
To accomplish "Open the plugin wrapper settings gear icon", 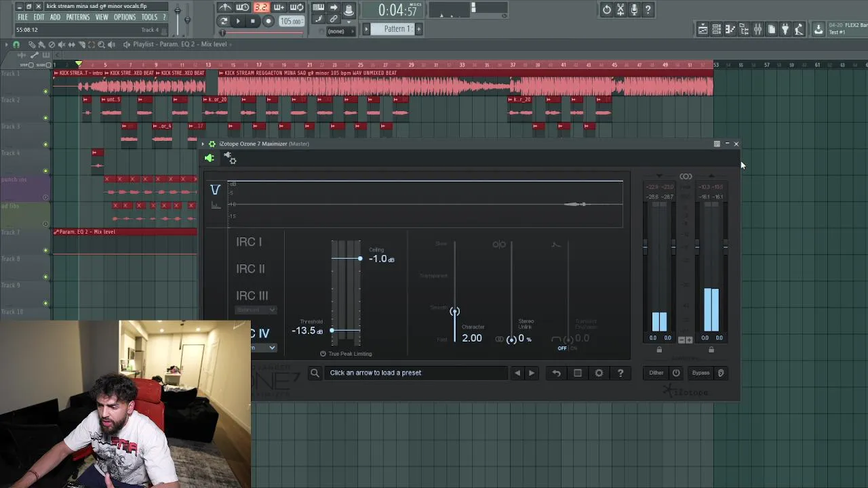I will click(231, 159).
